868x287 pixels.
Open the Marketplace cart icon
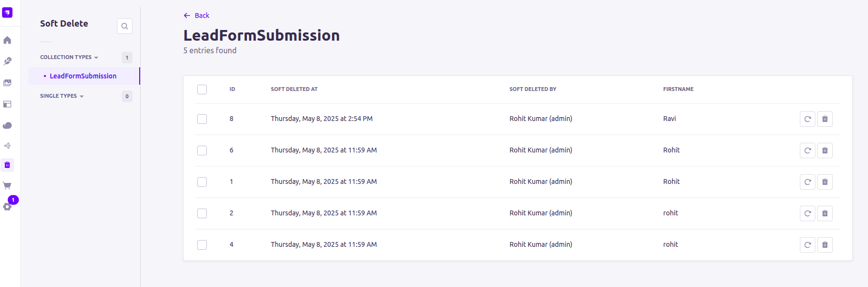[7, 185]
